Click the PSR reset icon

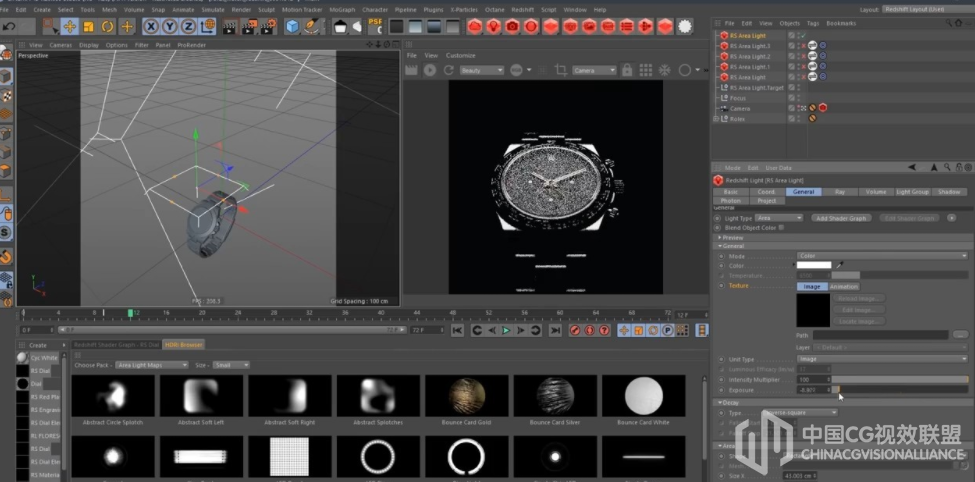click(375, 26)
